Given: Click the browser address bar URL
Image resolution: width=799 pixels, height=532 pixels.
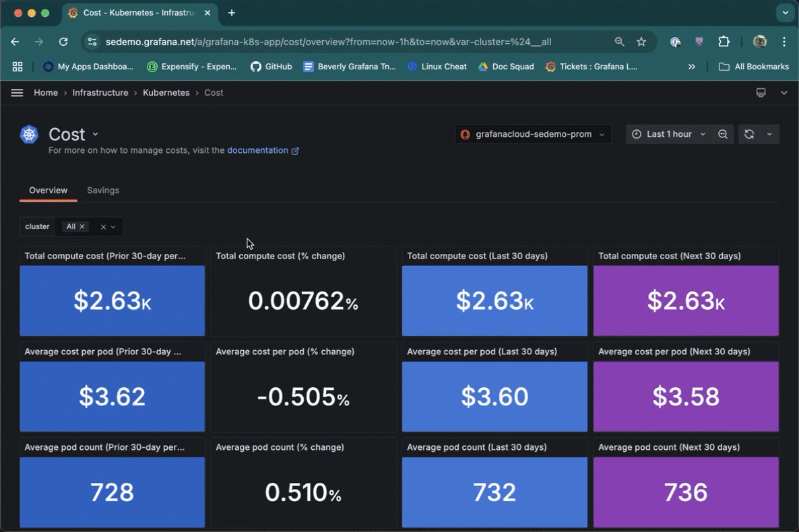Looking at the screenshot, I should point(328,42).
